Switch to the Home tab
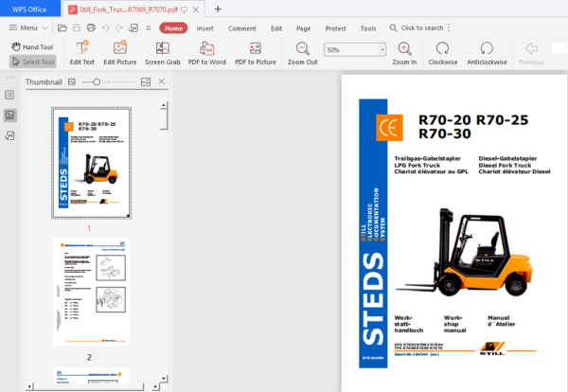568x392 pixels. (173, 28)
